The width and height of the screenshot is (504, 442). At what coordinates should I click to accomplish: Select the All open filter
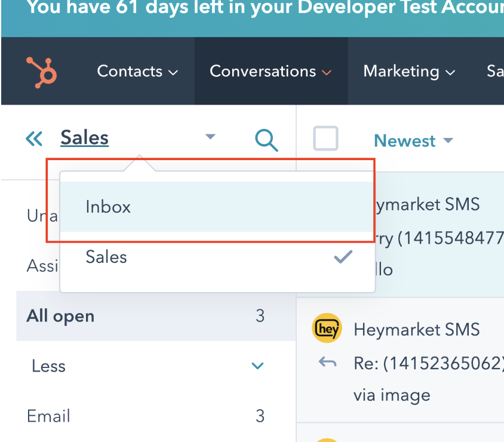coord(156,316)
